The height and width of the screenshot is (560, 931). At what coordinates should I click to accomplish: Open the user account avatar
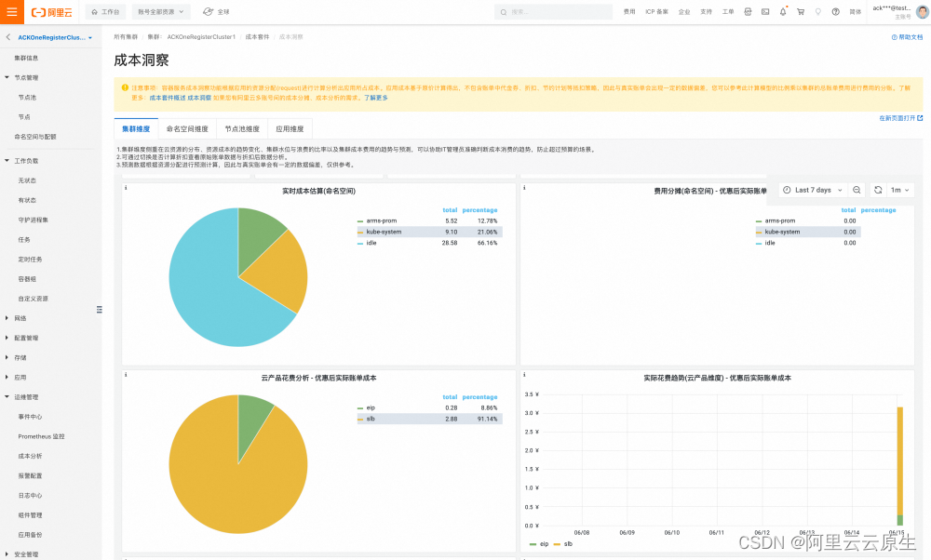[x=922, y=12]
